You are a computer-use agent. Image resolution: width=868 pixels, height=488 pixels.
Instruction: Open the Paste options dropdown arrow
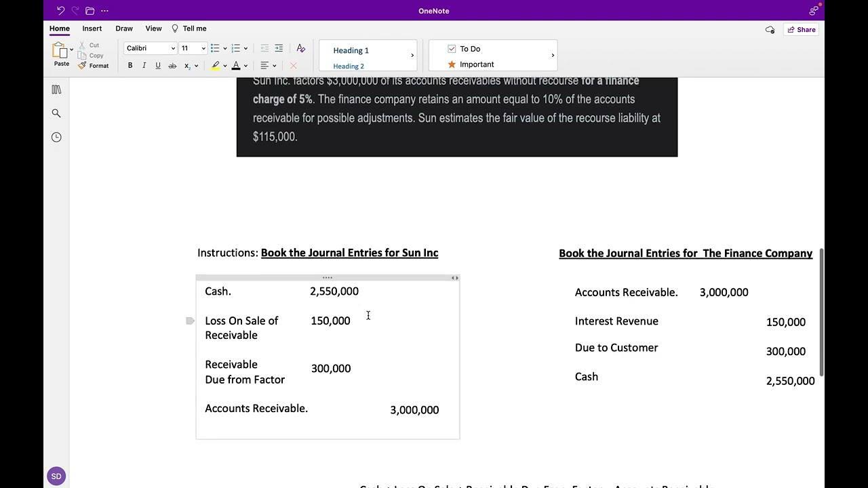[72, 50]
